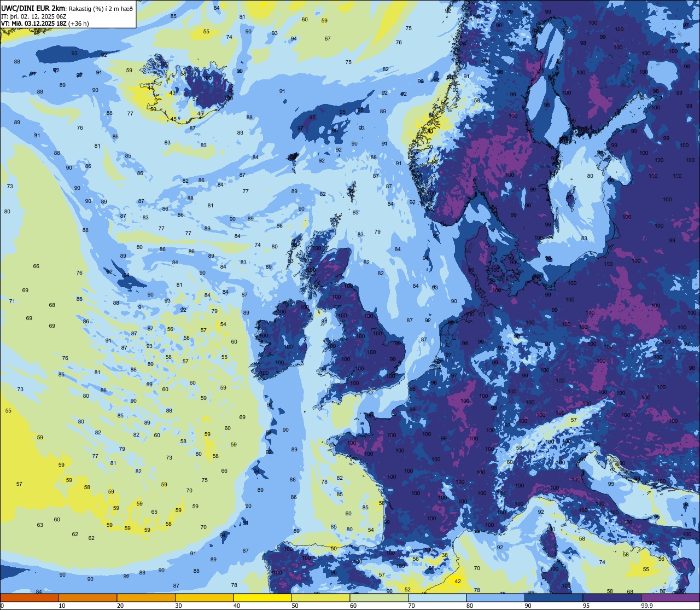Image resolution: width=700 pixels, height=610 pixels.
Task: Select the 'IT: þri. 02. 12. 2025 06Z' initialization time
Action: click(34, 16)
